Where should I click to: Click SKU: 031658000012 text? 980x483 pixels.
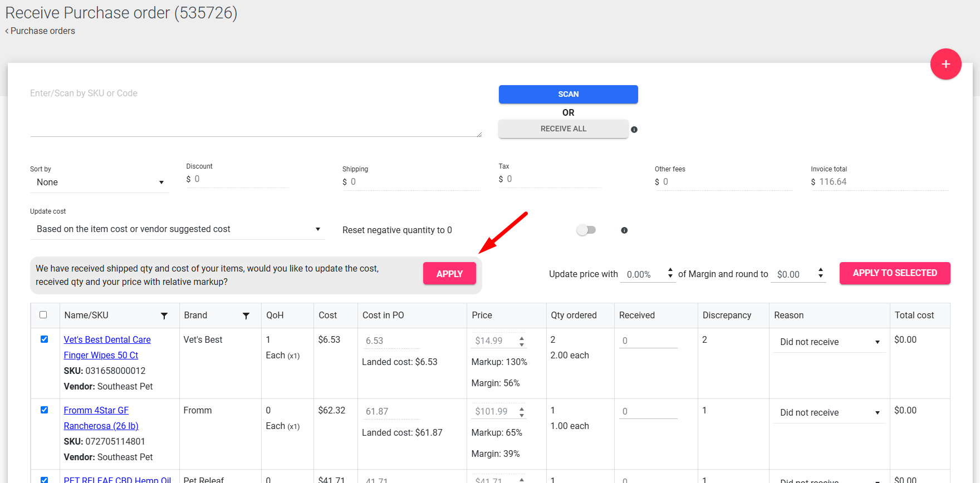pos(105,371)
